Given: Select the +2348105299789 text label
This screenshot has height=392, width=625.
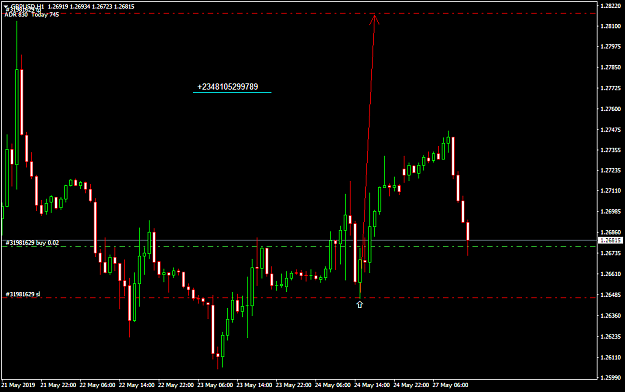Looking at the screenshot, I should point(228,87).
